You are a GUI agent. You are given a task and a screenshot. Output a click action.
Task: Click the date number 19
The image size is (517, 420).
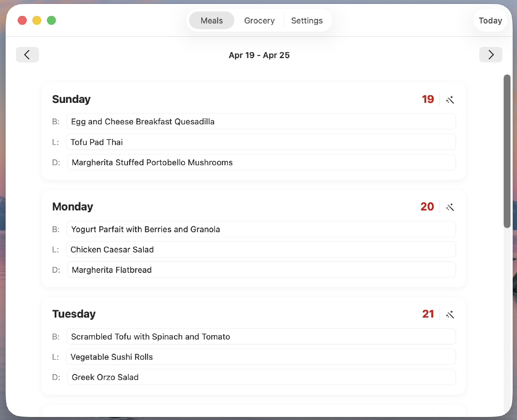428,99
